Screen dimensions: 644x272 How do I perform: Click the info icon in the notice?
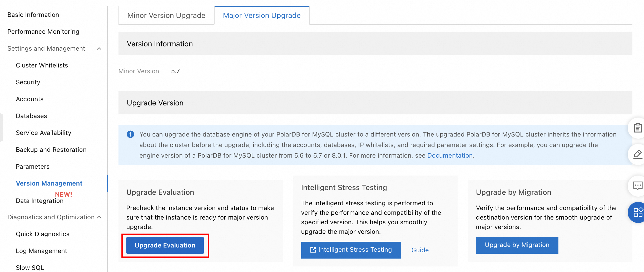pyautogui.click(x=130, y=134)
